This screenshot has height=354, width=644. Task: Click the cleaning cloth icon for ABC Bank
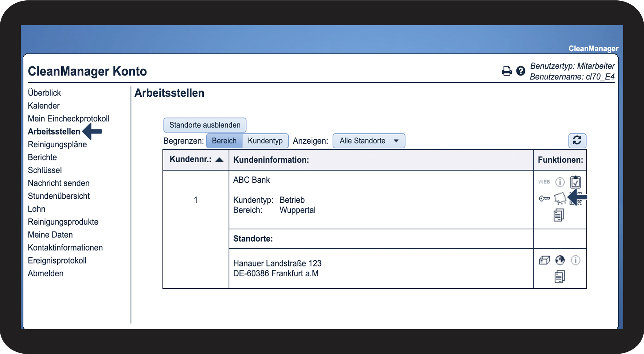click(560, 198)
